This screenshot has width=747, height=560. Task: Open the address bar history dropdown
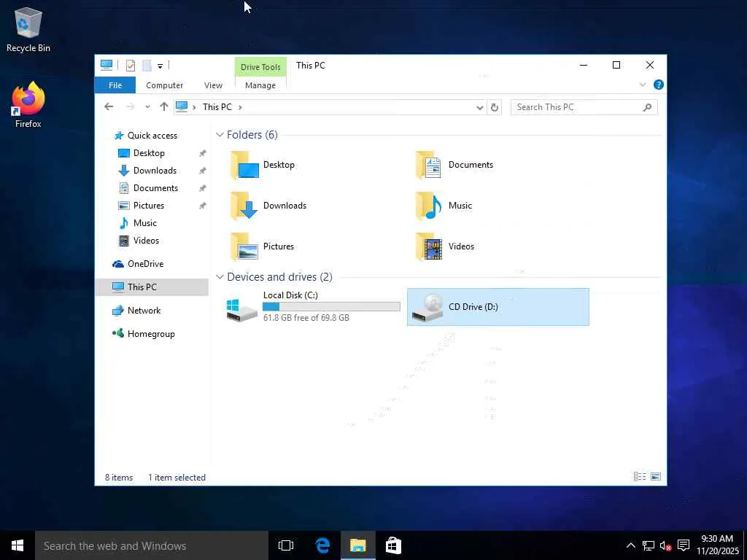(x=480, y=108)
